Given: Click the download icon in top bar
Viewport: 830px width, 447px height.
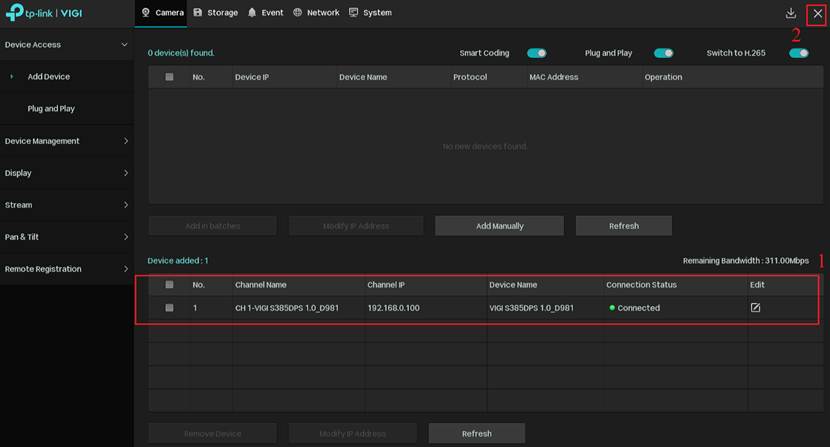Looking at the screenshot, I should click(x=791, y=13).
